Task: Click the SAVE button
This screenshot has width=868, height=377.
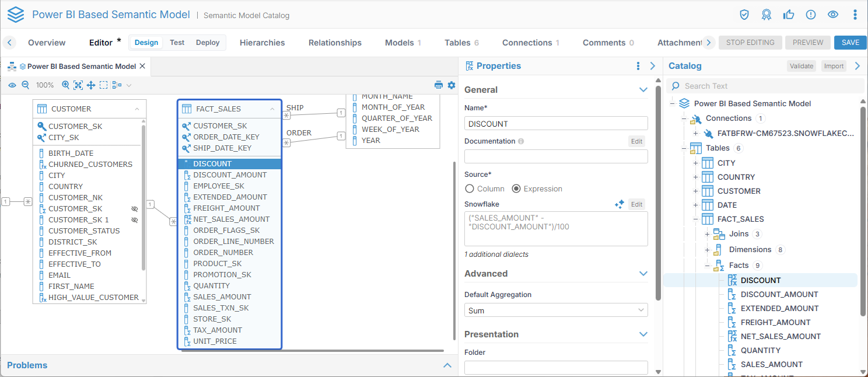Action: point(850,43)
